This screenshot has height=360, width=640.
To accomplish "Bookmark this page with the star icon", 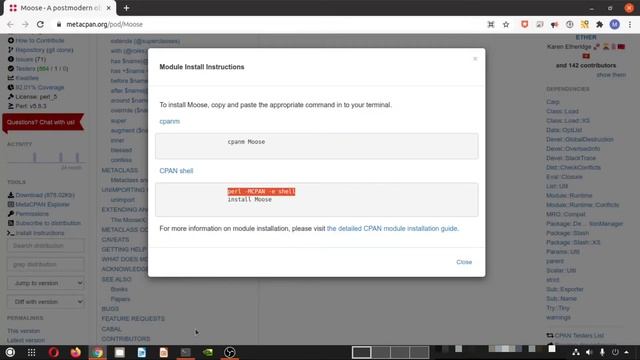I will click(506, 24).
